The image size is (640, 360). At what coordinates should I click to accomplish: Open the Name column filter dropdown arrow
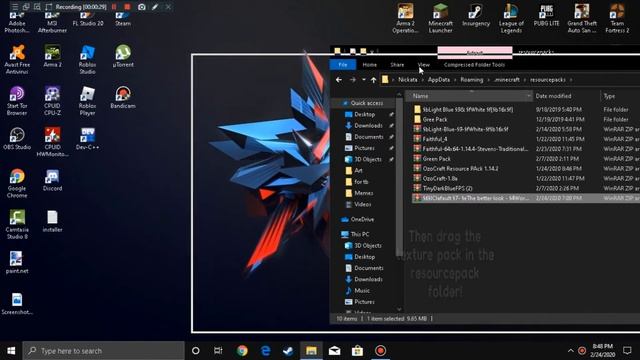tap(529, 96)
